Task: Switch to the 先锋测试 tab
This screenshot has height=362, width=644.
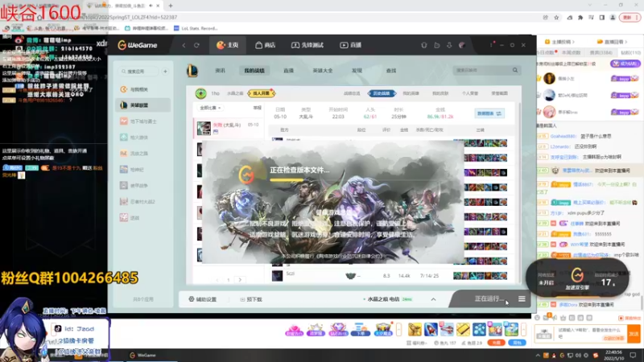Action: 308,45
